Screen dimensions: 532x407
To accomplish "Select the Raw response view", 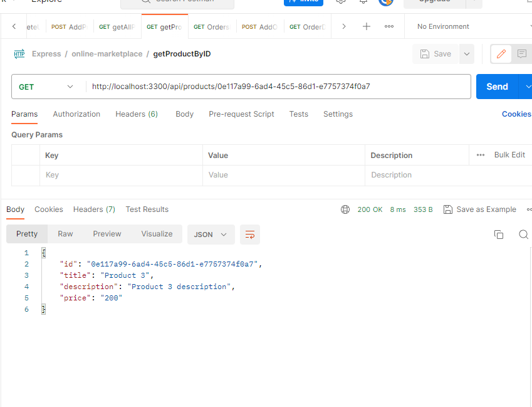I will [65, 233].
